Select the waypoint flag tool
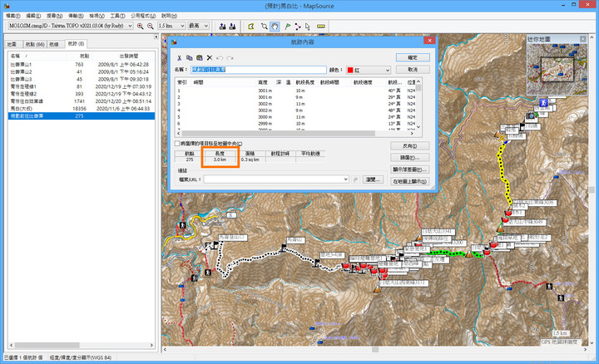 point(287,26)
